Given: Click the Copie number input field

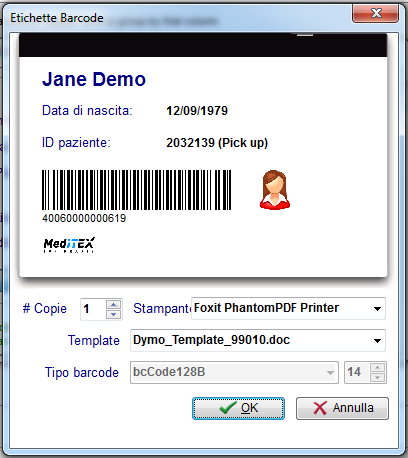Looking at the screenshot, I should point(93,309).
